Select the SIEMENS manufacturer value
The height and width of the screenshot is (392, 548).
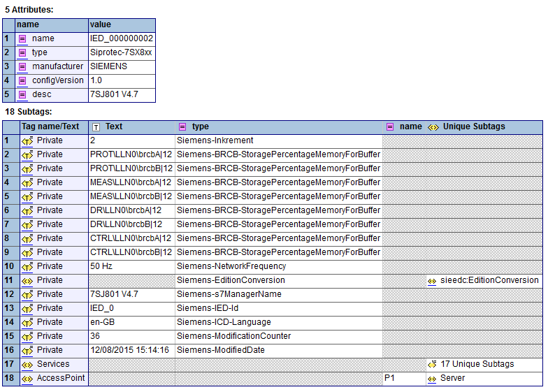click(x=122, y=67)
